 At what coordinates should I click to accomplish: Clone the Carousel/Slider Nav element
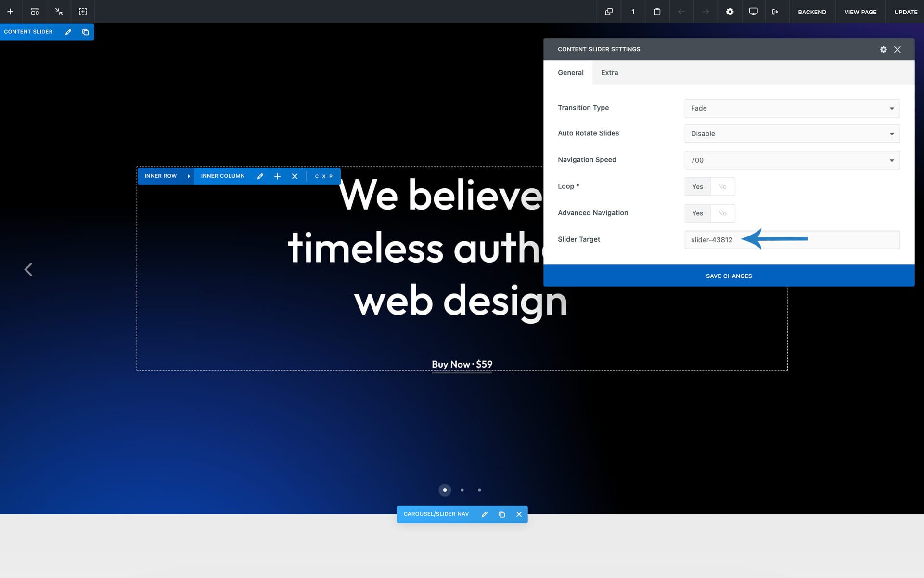tap(501, 514)
